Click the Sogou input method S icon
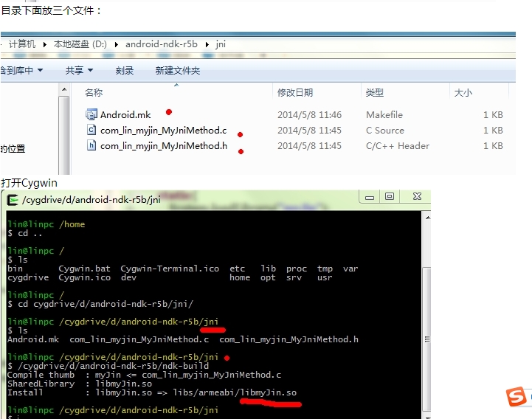Screen dimensions: 532x419 [x=516, y=396]
